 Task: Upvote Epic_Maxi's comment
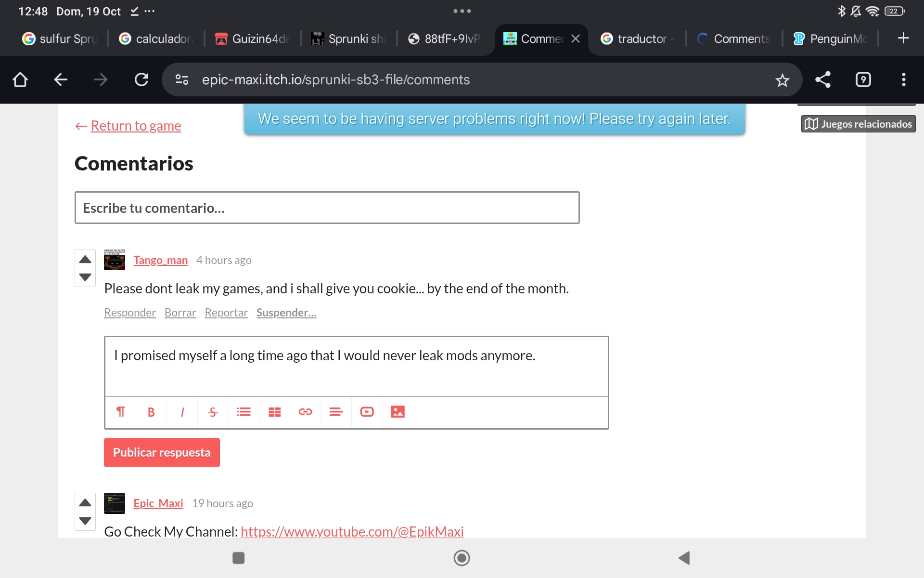pyautogui.click(x=85, y=503)
